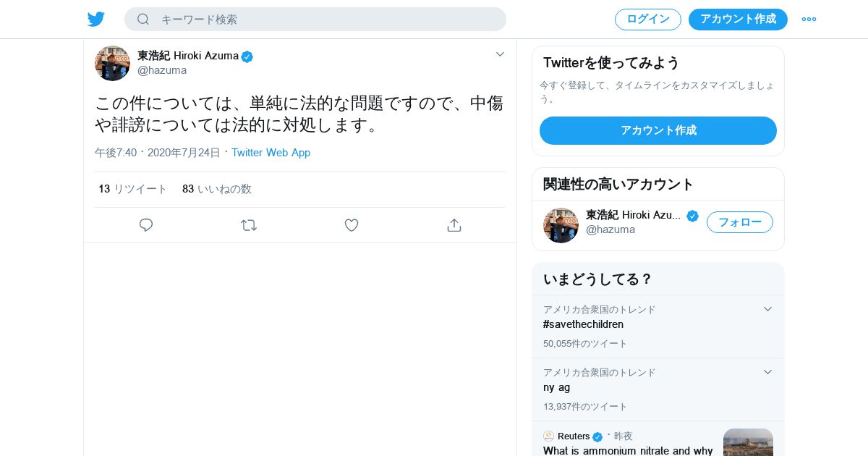This screenshot has width=868, height=456.
Task: Like the tweet with the heart icon
Action: click(x=352, y=225)
